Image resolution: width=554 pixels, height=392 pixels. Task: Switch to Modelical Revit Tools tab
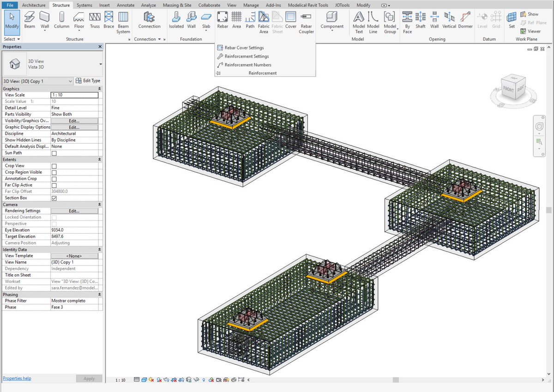(308, 5)
